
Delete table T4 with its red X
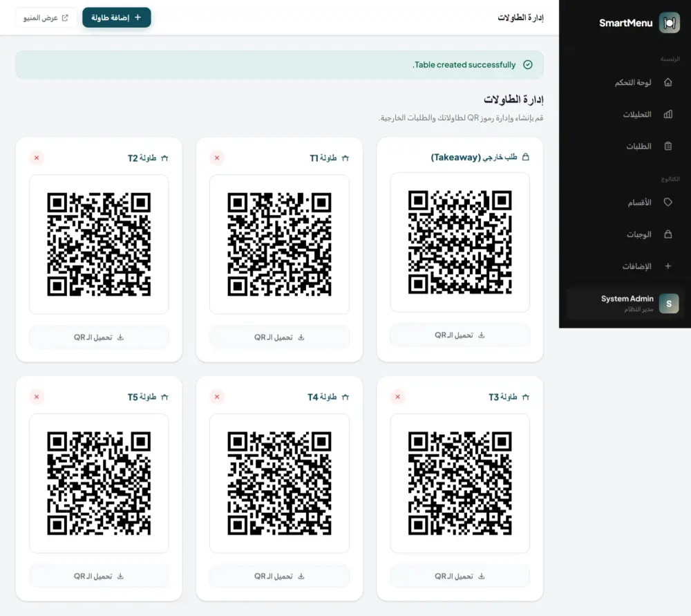tap(217, 397)
